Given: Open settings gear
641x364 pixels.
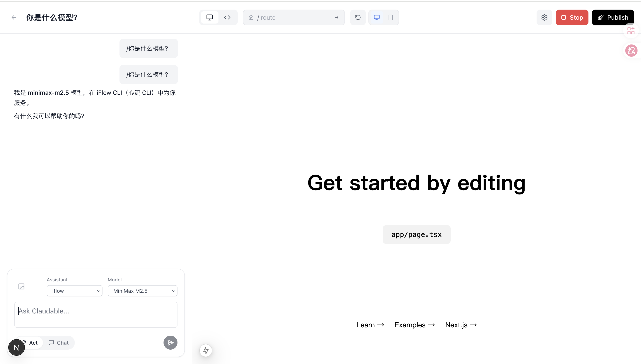Looking at the screenshot, I should click(x=544, y=17).
